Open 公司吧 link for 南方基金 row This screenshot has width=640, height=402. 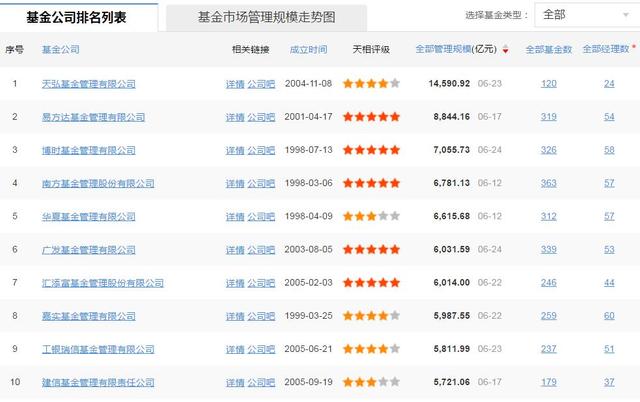(x=261, y=183)
